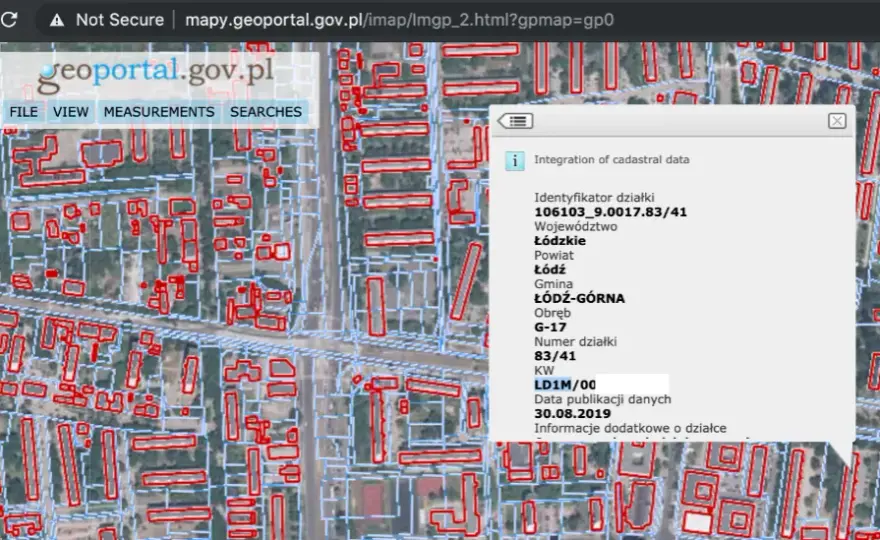Click the 'Identyfikator działki' label
The image size is (880, 540).
(594, 198)
